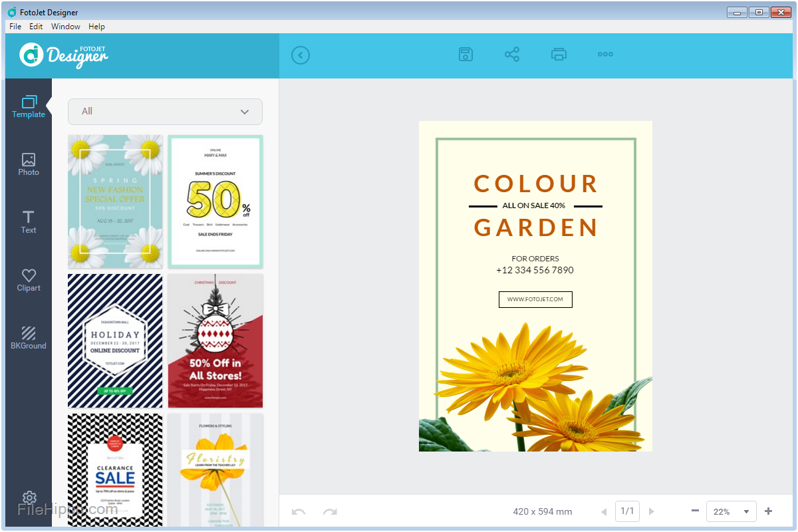Click the 1/1 page number field

(x=627, y=511)
